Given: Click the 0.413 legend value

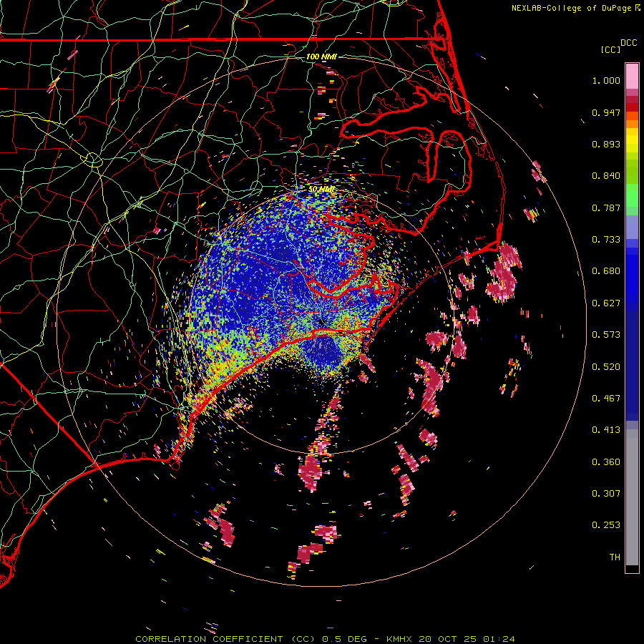Looking at the screenshot, I should click(606, 430).
